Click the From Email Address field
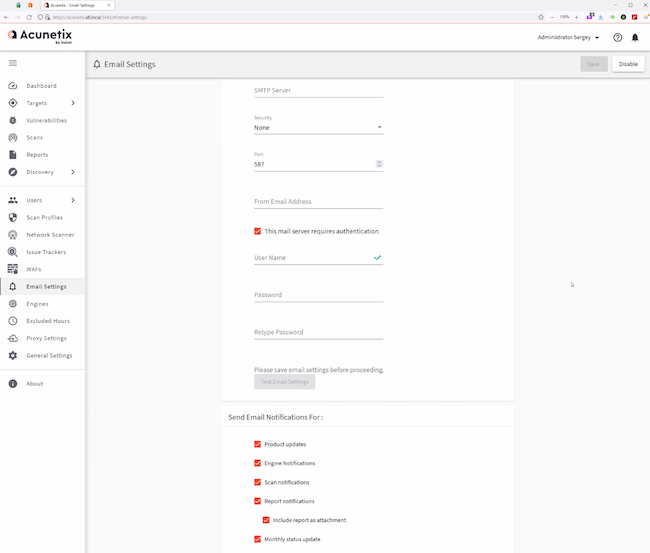 coord(318,201)
